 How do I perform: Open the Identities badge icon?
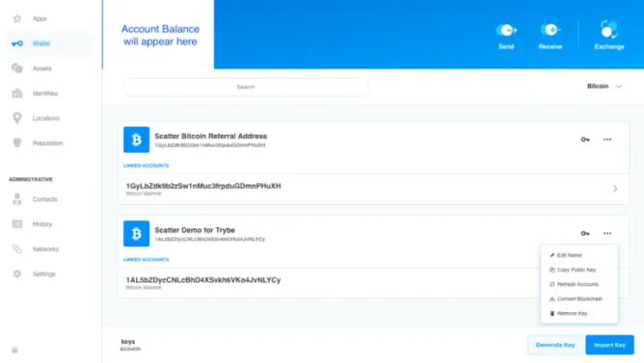pyautogui.click(x=17, y=93)
